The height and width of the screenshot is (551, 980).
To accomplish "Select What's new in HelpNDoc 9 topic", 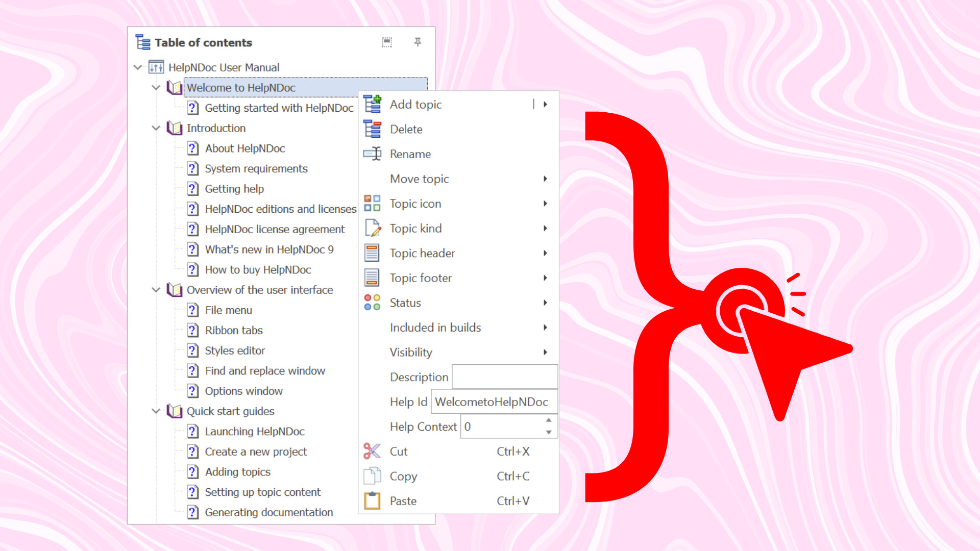I will [269, 249].
